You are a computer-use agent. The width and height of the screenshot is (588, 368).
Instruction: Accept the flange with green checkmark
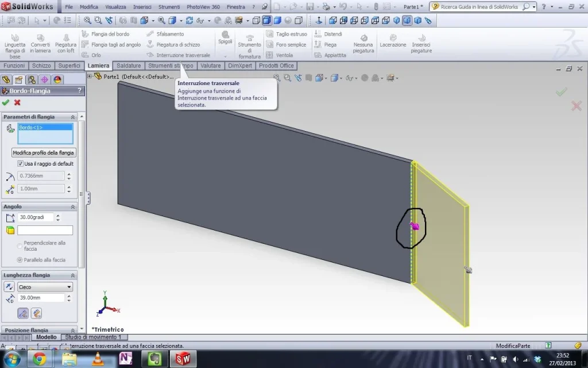(6, 102)
